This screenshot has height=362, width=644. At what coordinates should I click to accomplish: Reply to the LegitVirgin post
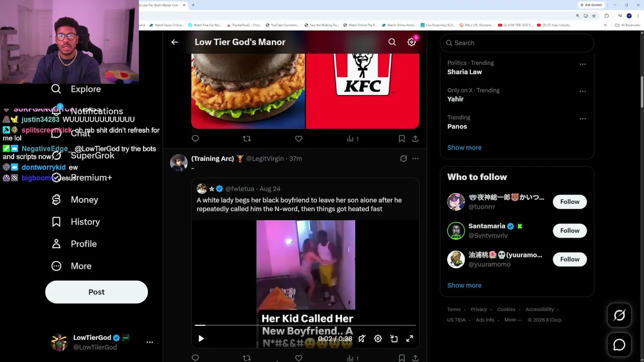coord(195,358)
